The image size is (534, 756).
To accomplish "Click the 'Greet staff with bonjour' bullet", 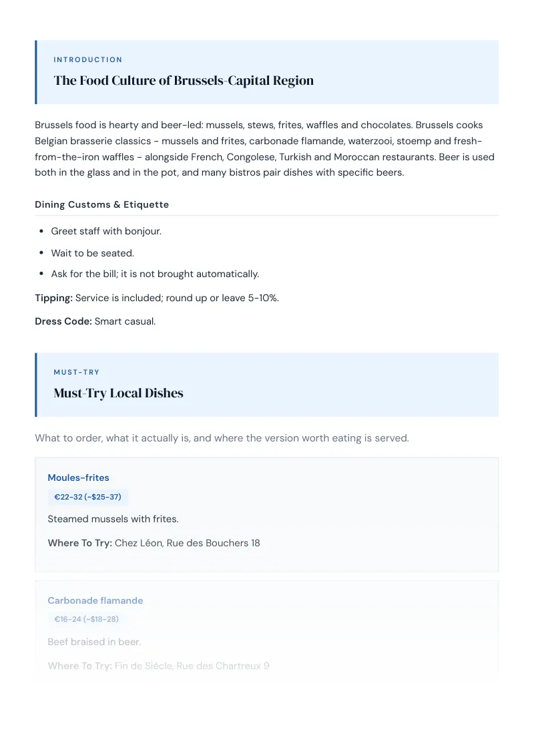I will [x=106, y=232].
